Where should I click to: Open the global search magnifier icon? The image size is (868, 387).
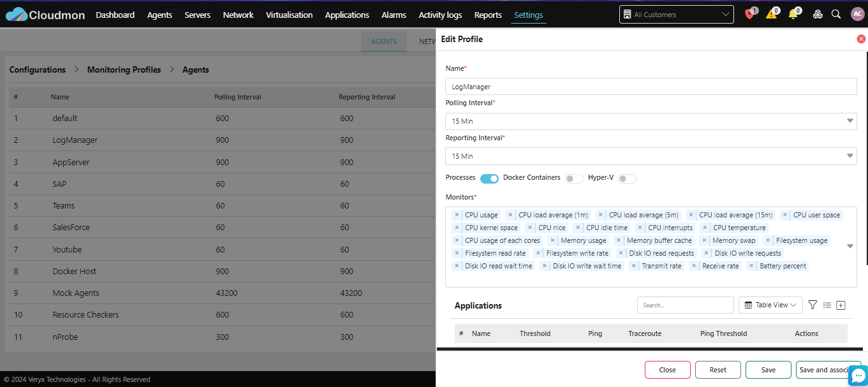point(836,14)
